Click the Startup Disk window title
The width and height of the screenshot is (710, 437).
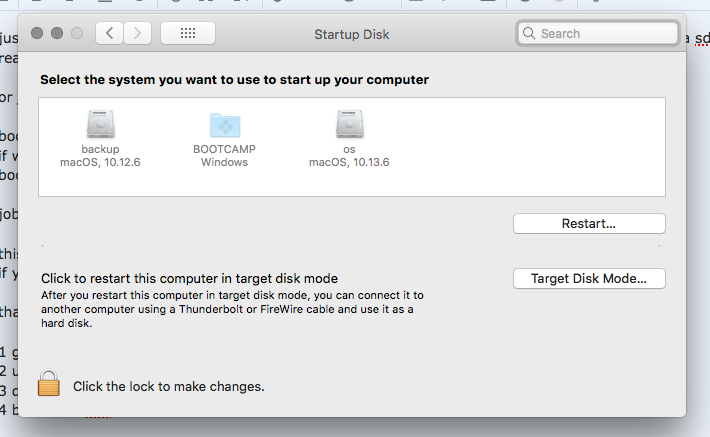pos(352,34)
